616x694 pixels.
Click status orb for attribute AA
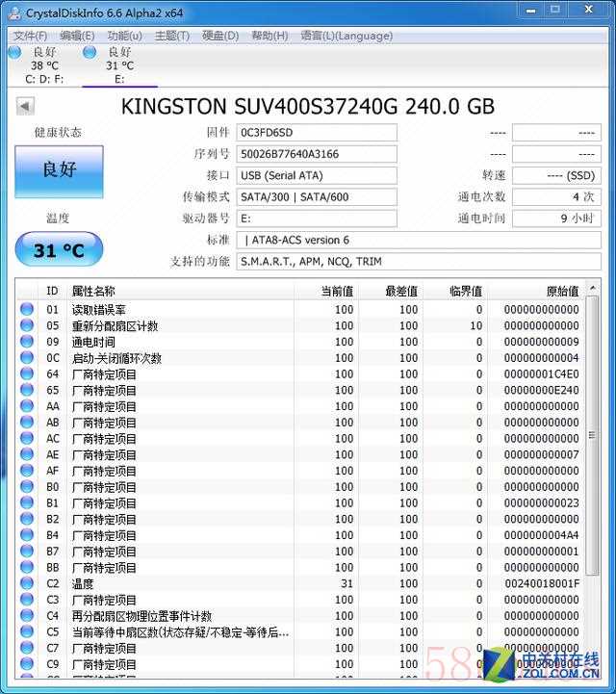pos(27,406)
